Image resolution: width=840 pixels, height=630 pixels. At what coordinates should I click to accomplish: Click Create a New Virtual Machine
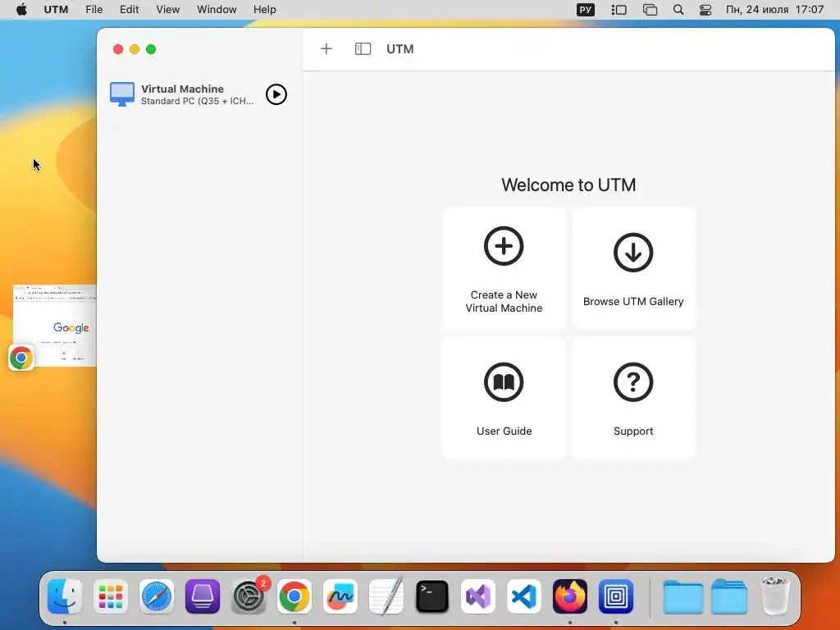tap(504, 268)
